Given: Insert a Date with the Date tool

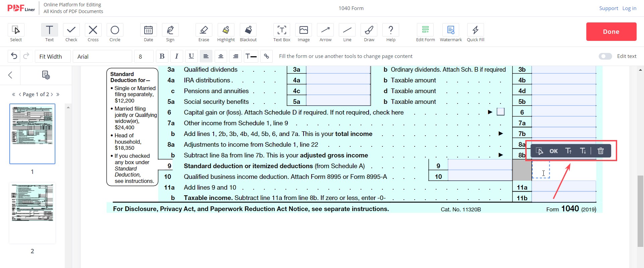Looking at the screenshot, I should (148, 32).
